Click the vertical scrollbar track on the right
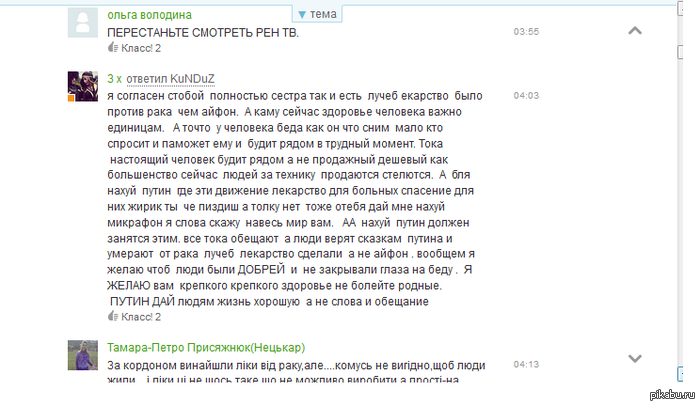Viewport: 700px width, 406px height. click(x=680, y=201)
